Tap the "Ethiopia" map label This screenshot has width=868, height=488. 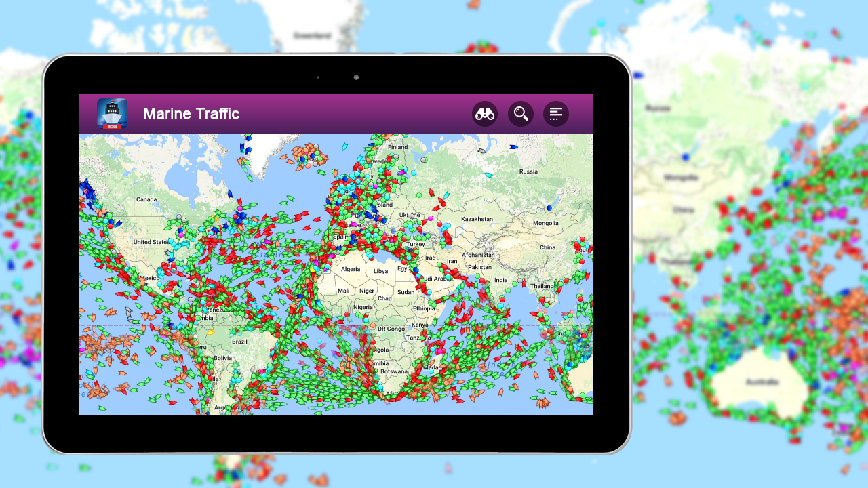[424, 308]
